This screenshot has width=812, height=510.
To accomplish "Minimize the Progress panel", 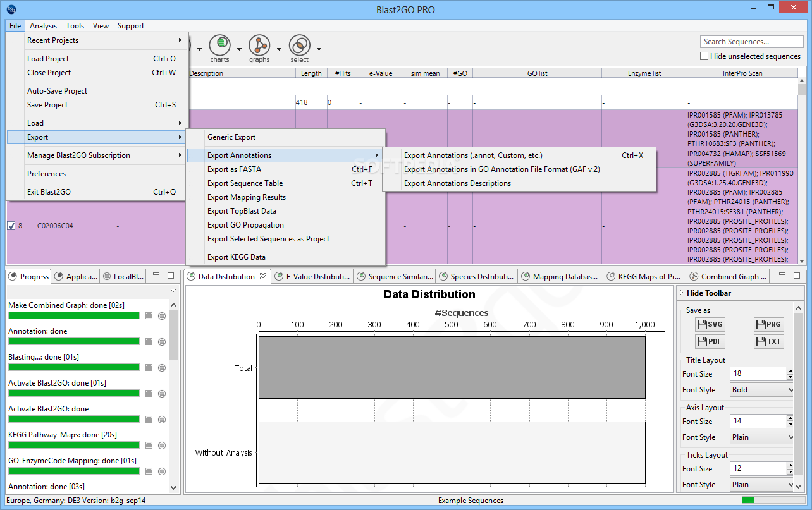I will pos(157,276).
